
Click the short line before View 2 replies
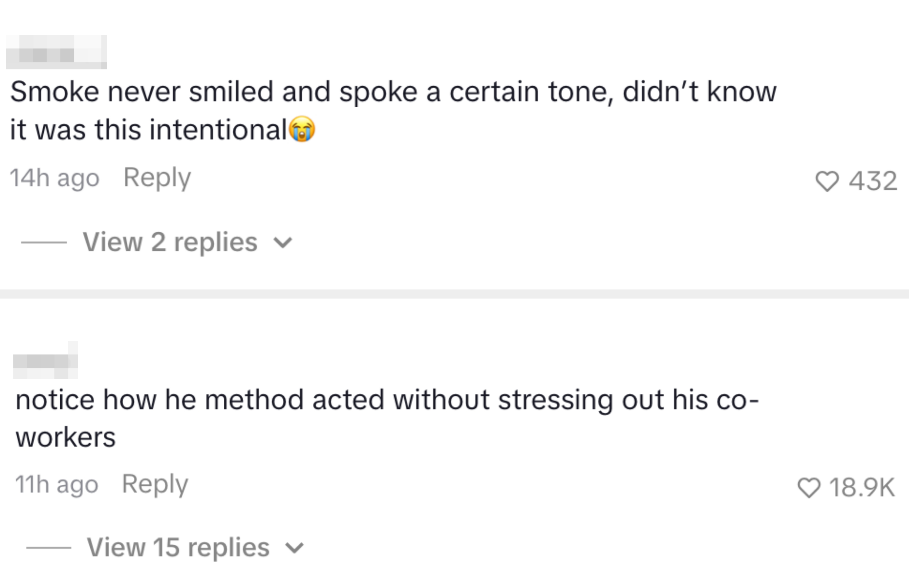[x=44, y=242]
